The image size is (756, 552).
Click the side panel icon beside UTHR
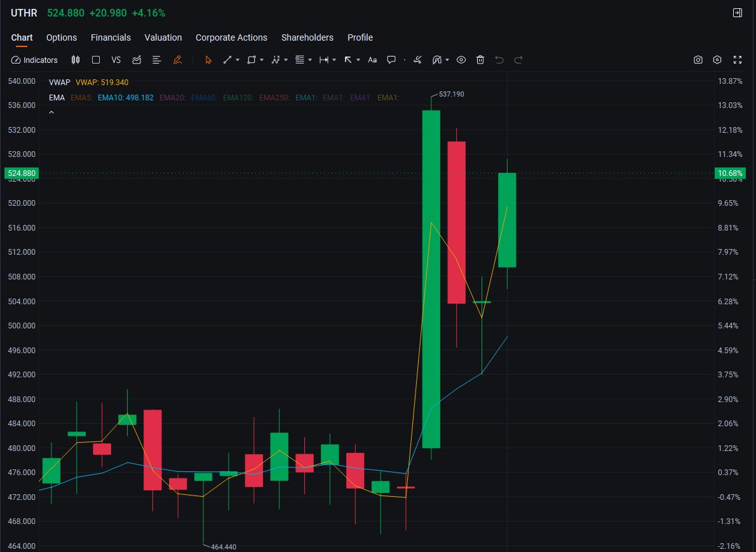pyautogui.click(x=737, y=13)
